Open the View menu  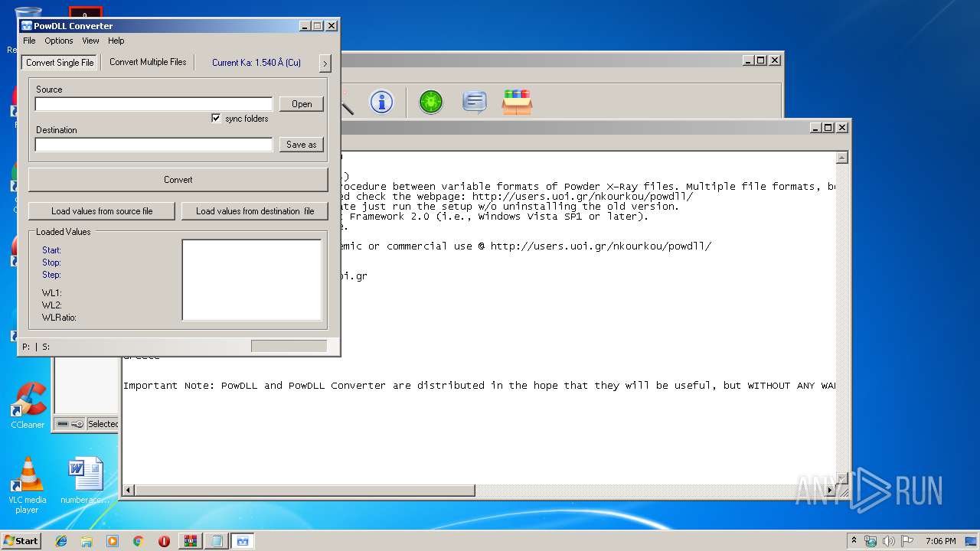(90, 41)
